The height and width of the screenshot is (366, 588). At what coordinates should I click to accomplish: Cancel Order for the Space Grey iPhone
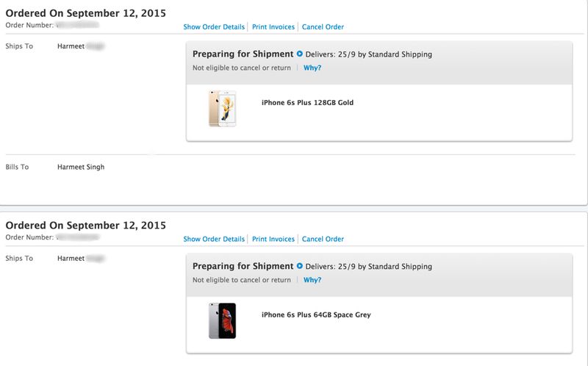pyautogui.click(x=323, y=239)
